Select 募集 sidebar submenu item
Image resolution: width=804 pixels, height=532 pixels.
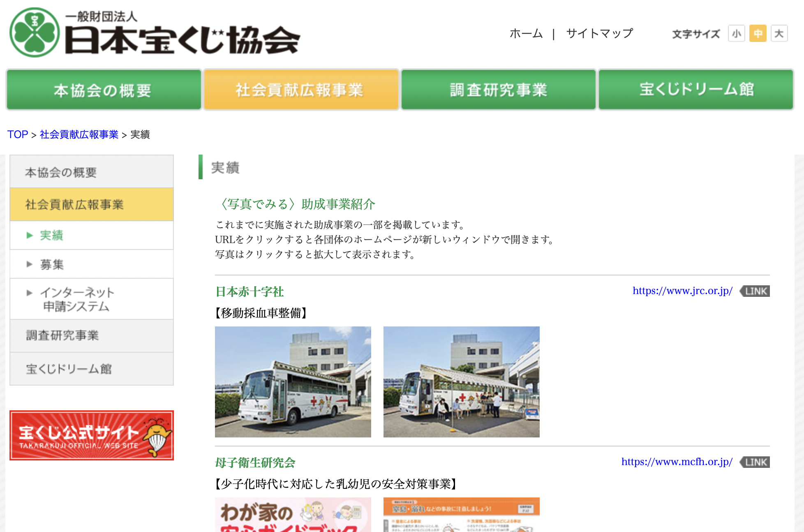click(92, 264)
